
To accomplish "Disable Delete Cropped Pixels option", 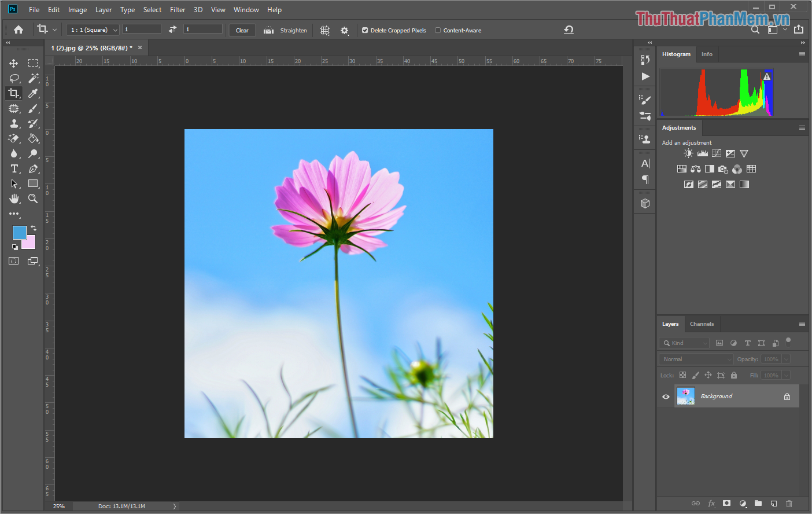I will coord(365,30).
